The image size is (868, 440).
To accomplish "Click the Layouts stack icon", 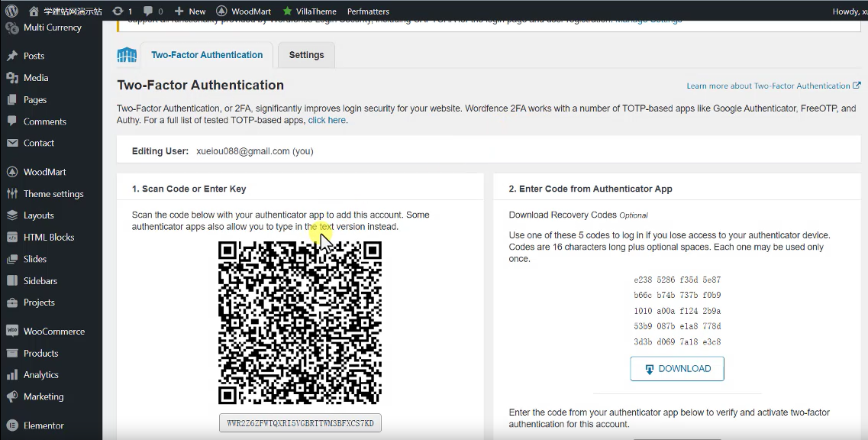I will (11, 215).
